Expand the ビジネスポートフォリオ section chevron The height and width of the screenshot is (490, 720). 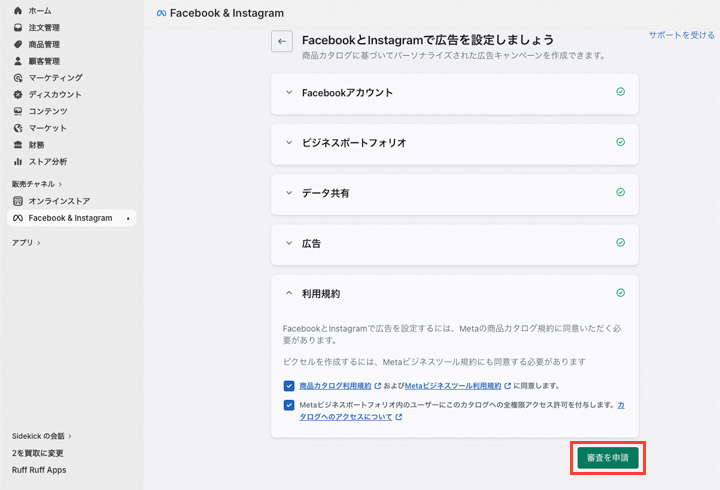click(x=289, y=142)
